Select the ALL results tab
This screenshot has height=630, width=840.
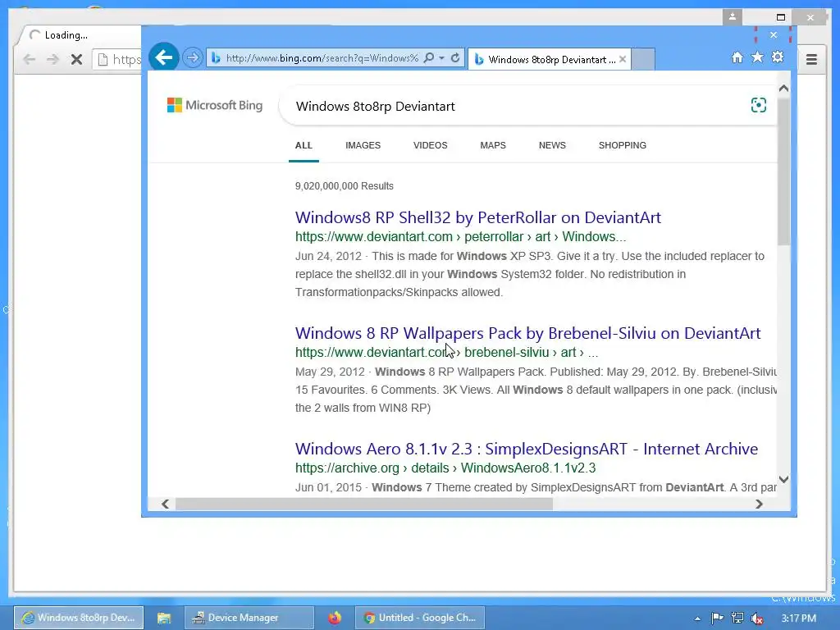(304, 145)
